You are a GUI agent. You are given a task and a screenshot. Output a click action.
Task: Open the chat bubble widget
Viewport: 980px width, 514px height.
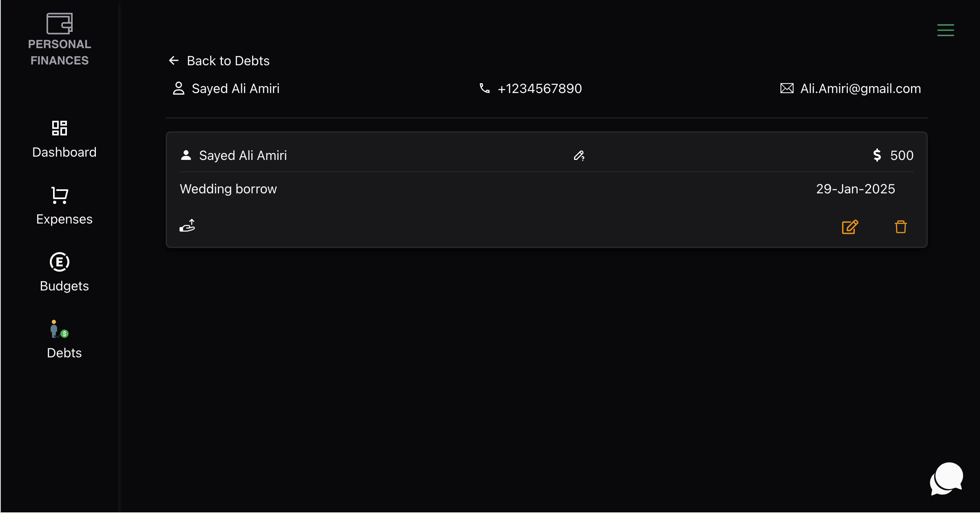[x=946, y=479]
